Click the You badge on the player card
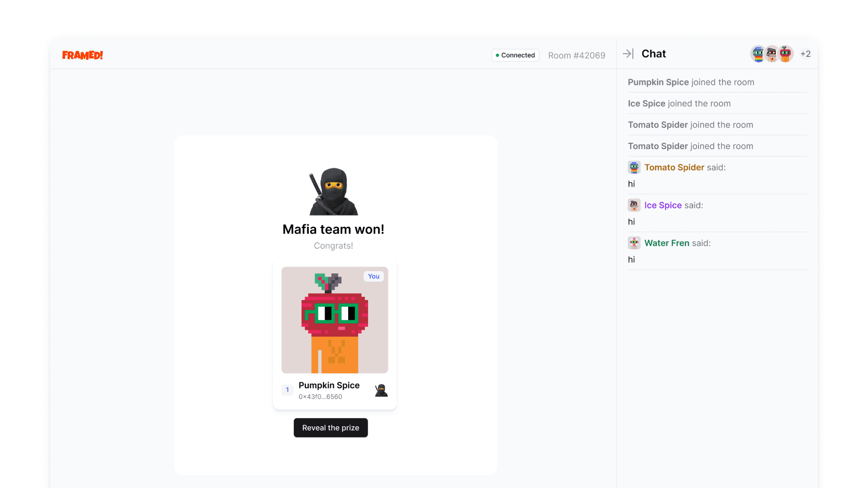 pos(373,276)
